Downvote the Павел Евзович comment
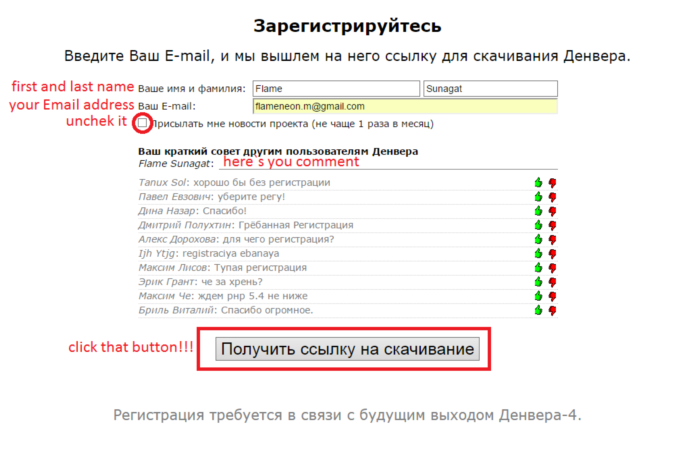The width and height of the screenshot is (680, 453). 552,197
